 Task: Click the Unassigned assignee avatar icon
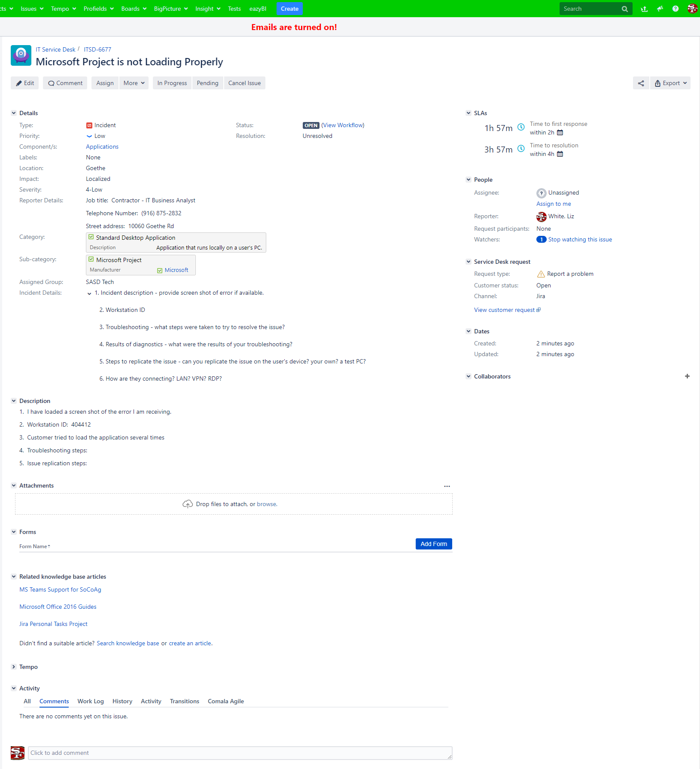pyautogui.click(x=542, y=193)
